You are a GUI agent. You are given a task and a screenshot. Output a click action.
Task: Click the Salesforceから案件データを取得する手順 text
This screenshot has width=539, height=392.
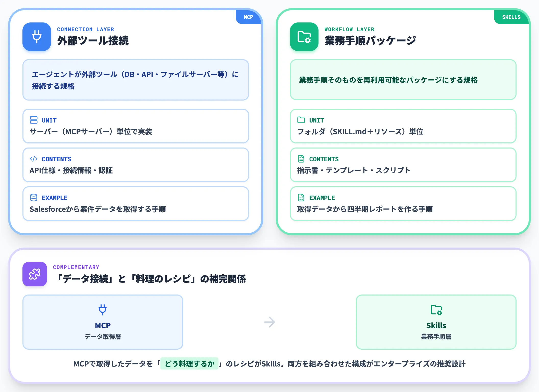(98, 209)
